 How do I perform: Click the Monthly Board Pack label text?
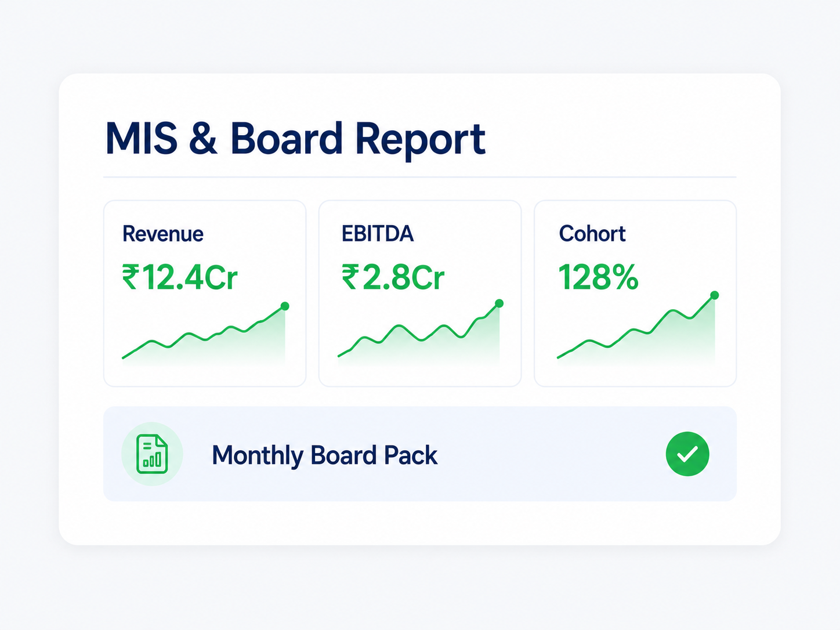pos(324,455)
